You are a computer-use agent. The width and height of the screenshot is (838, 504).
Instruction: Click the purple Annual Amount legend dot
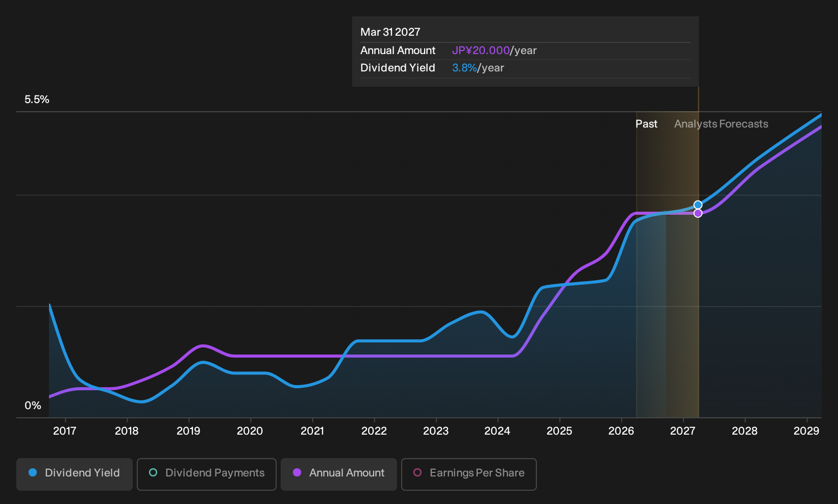pyautogui.click(x=297, y=472)
